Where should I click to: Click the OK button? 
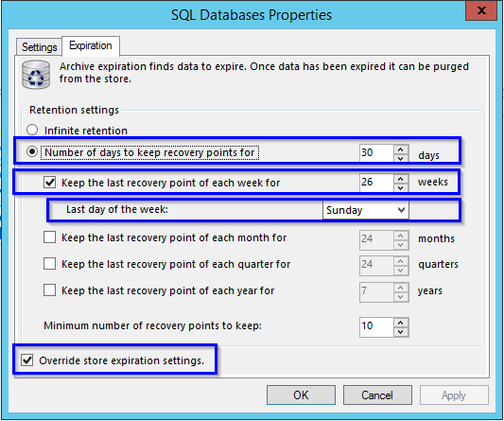(x=301, y=395)
